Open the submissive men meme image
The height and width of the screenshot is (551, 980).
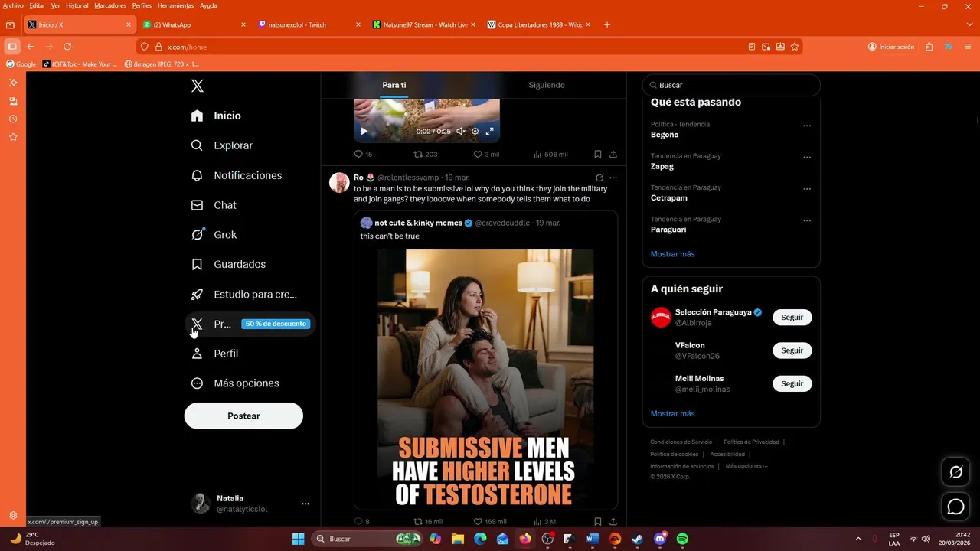coord(485,379)
